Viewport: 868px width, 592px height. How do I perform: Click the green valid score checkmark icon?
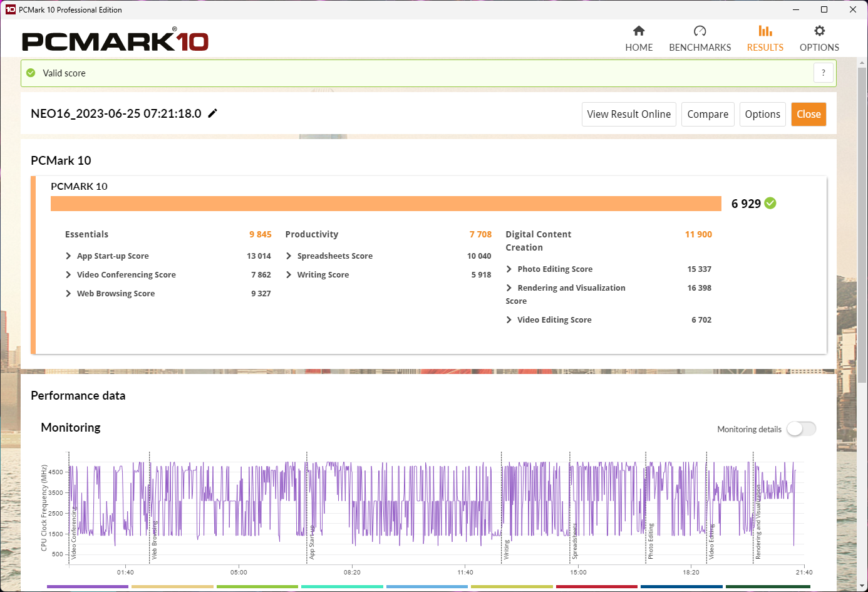31,73
